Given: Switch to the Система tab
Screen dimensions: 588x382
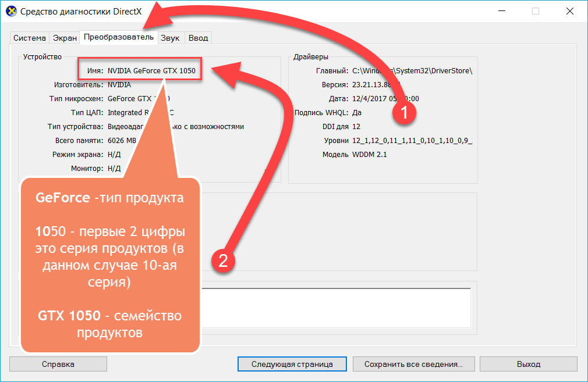Looking at the screenshot, I should (x=29, y=38).
